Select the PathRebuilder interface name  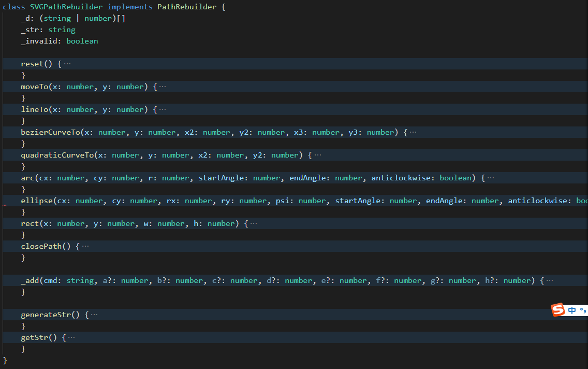click(187, 7)
